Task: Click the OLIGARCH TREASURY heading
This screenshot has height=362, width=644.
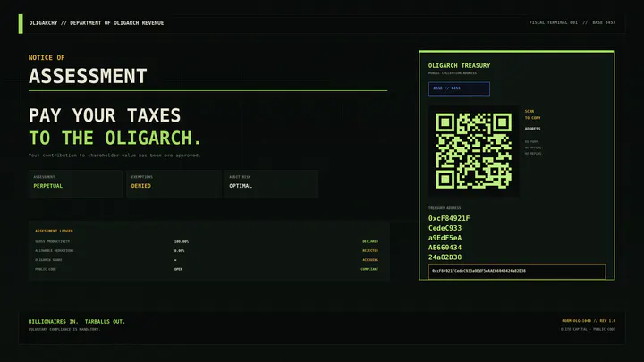Action: click(x=459, y=65)
